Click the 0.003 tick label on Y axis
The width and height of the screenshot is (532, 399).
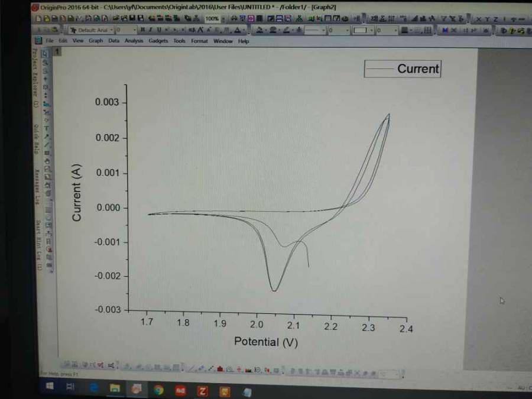tap(107, 102)
